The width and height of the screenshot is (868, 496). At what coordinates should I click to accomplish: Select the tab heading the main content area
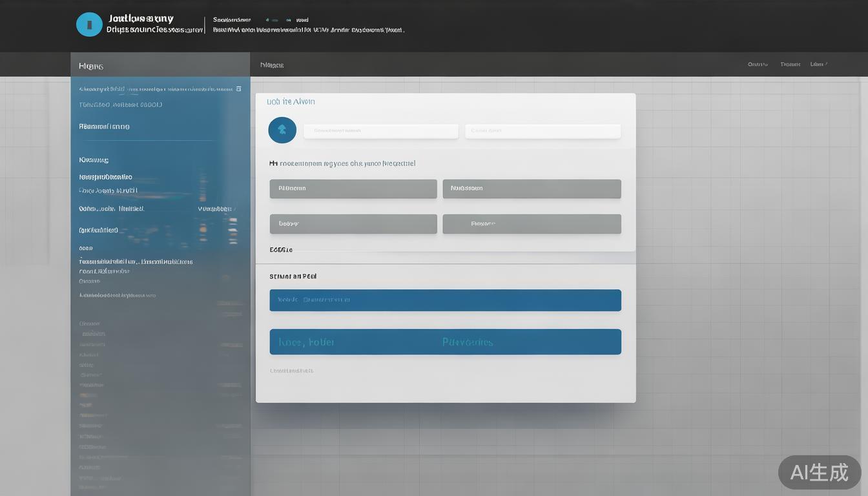click(x=272, y=65)
